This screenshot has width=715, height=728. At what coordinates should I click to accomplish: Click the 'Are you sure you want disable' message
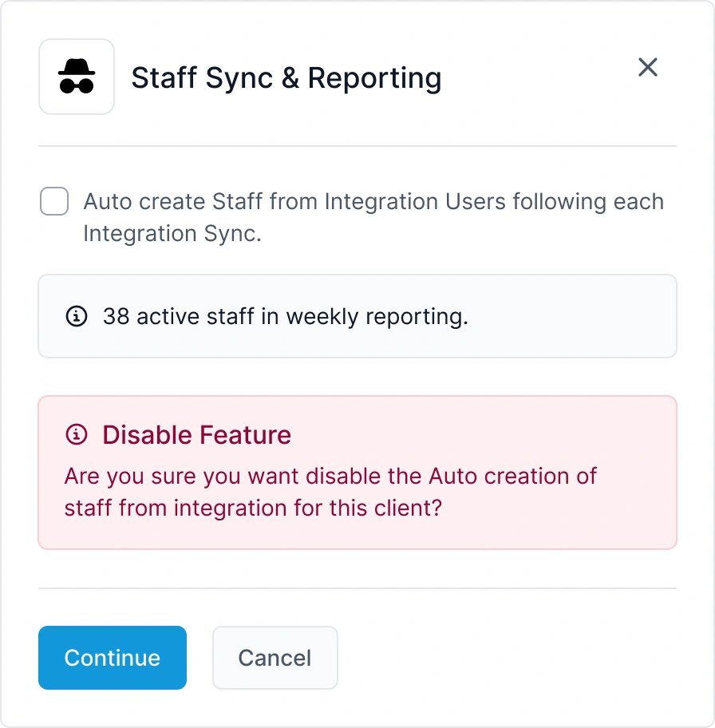330,493
